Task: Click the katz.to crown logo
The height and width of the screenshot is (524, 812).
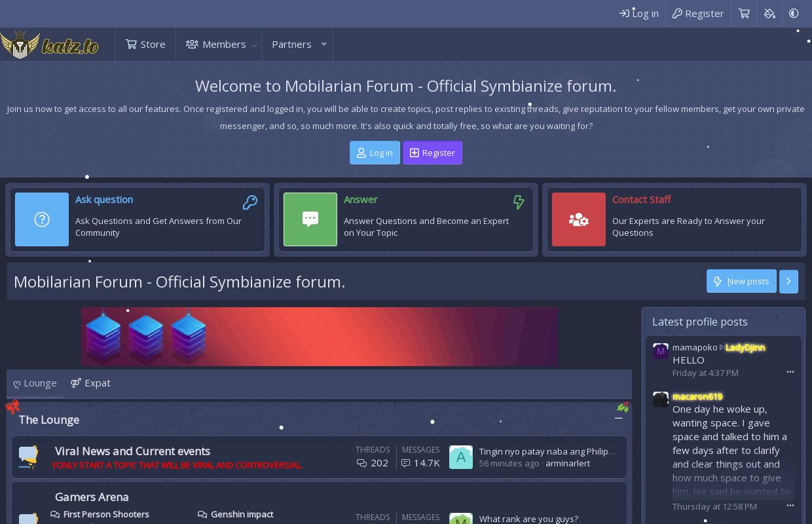Action: point(48,44)
